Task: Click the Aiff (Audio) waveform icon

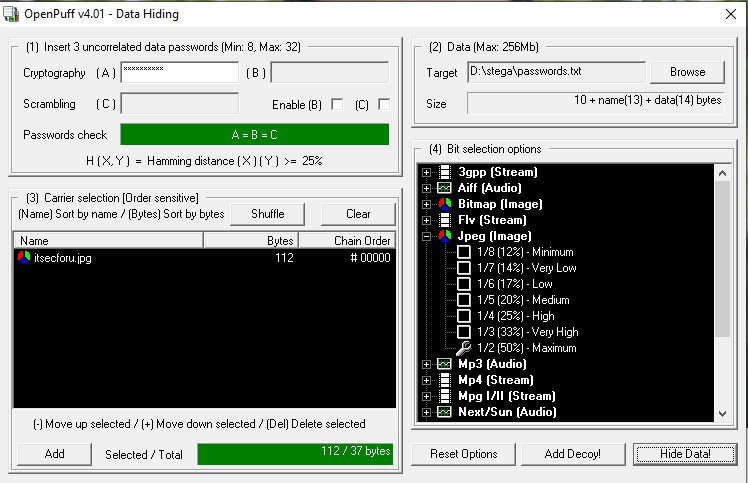Action: pyautogui.click(x=444, y=188)
